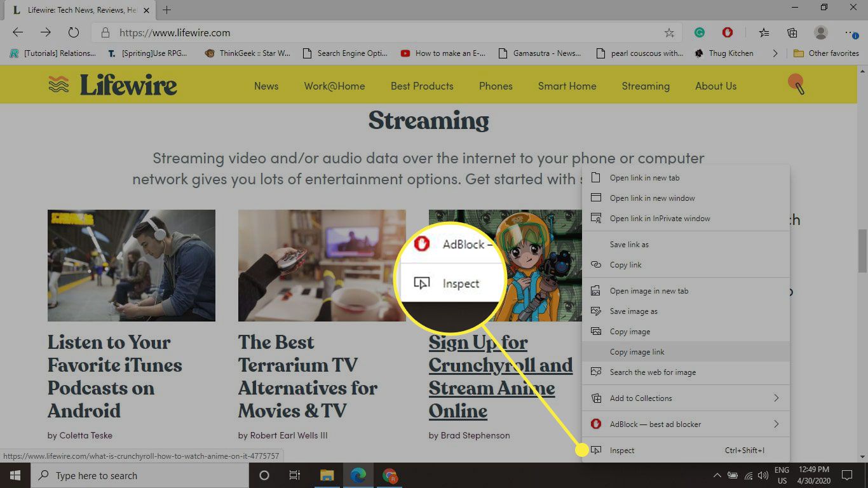Open the pearl couscous with... bookmark
Screen dimensions: 868x488
pyautogui.click(x=640, y=53)
